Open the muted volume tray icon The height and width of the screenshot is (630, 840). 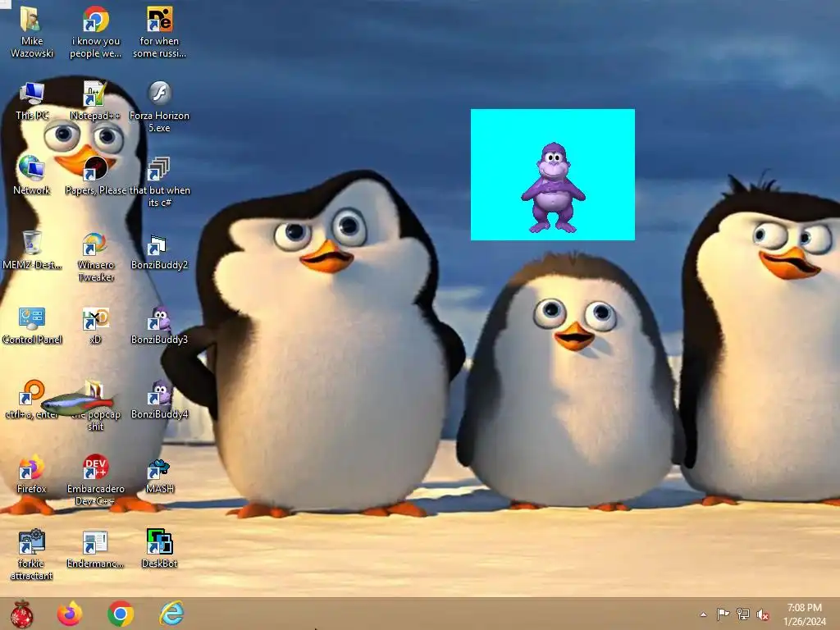click(x=763, y=614)
